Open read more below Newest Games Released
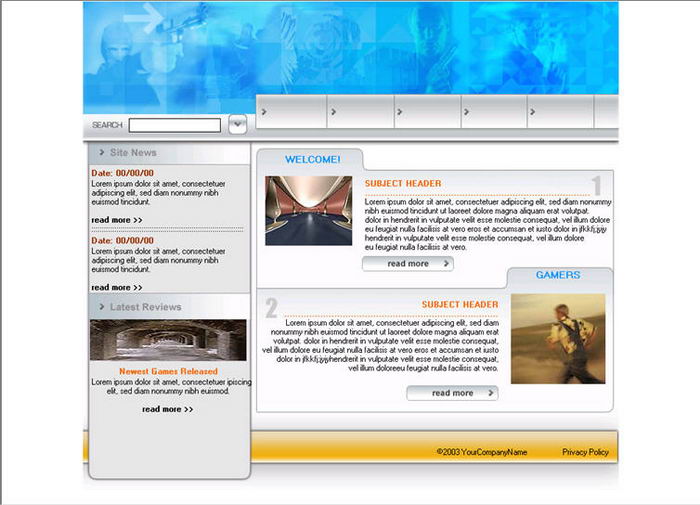The height and width of the screenshot is (505, 700). pyautogui.click(x=167, y=409)
